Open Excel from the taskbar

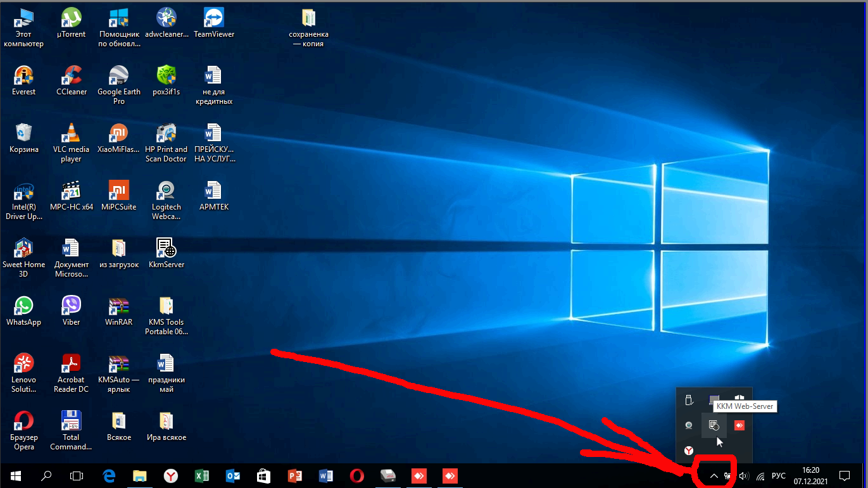tap(201, 475)
